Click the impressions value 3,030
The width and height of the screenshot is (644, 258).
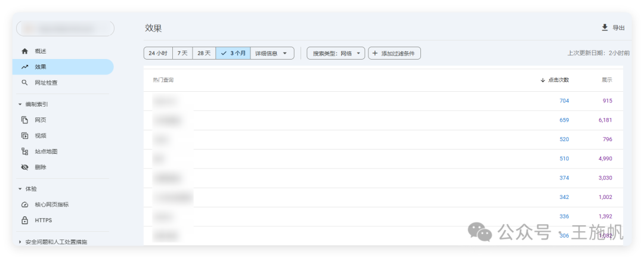[605, 178]
